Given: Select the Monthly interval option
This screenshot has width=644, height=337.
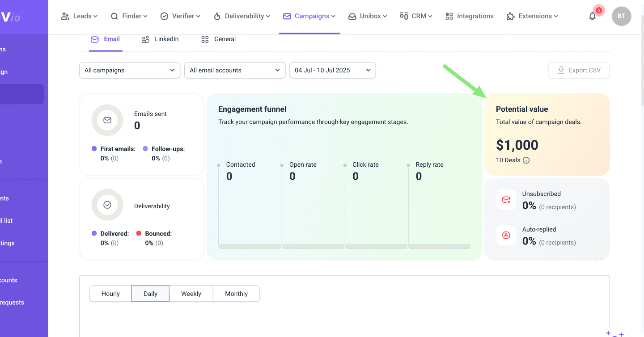Looking at the screenshot, I should (236, 294).
